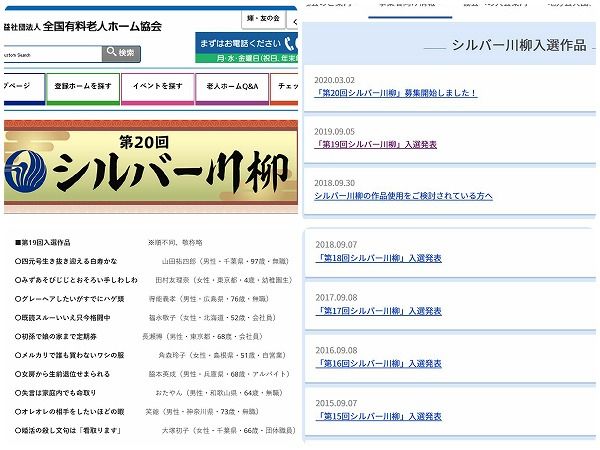Open シルバー川柳の作品使用をご検討されている方へ link
This screenshot has height=450, width=600.
click(x=403, y=196)
